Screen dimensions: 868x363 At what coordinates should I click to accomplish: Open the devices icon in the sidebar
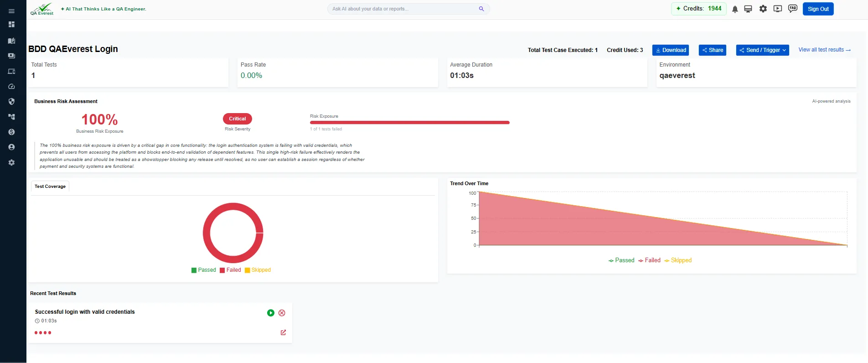pos(11,71)
